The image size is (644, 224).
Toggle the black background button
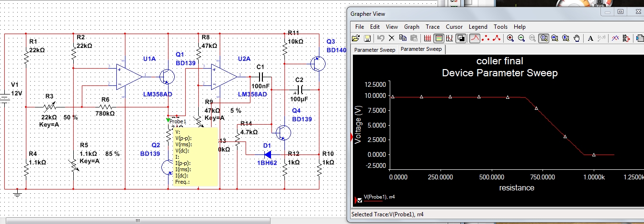(x=461, y=38)
